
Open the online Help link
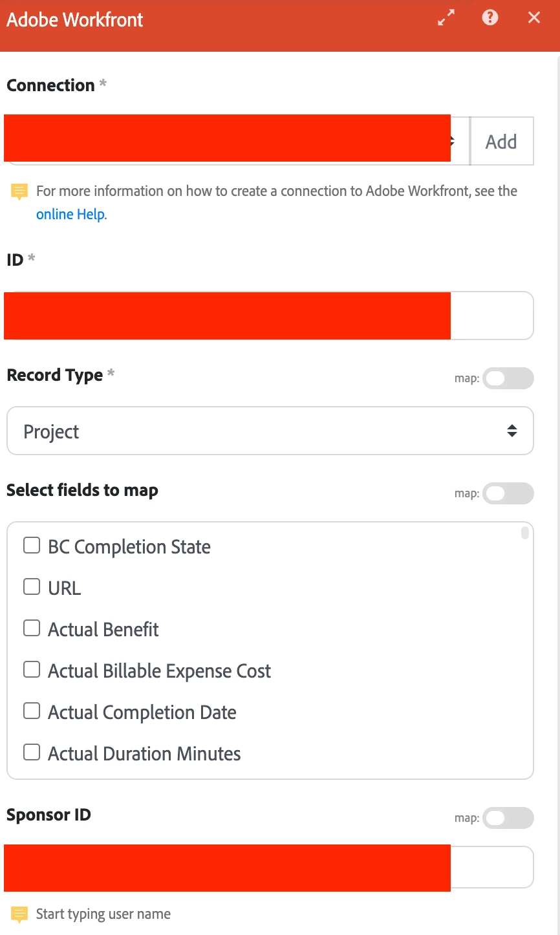tap(70, 215)
